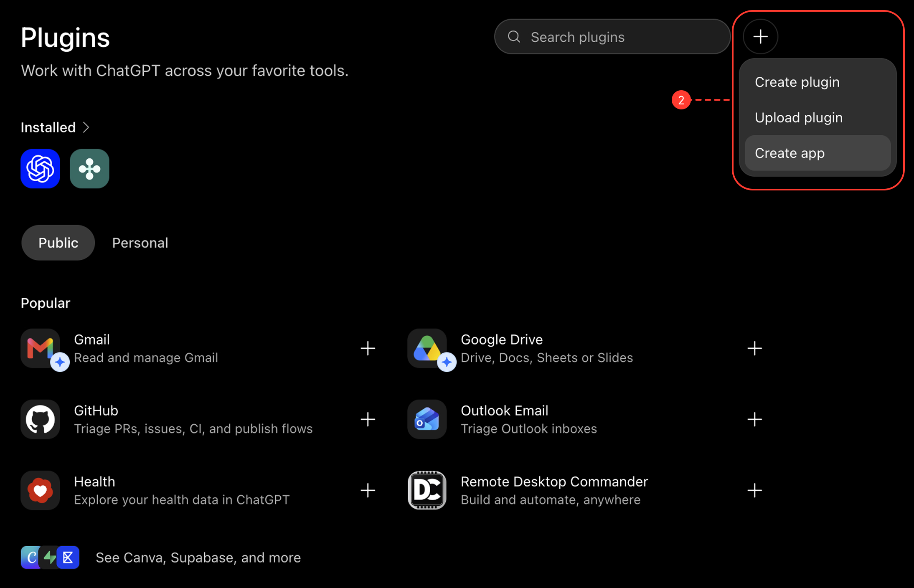
Task: Add the Gmail plugin with plus
Action: coord(368,348)
